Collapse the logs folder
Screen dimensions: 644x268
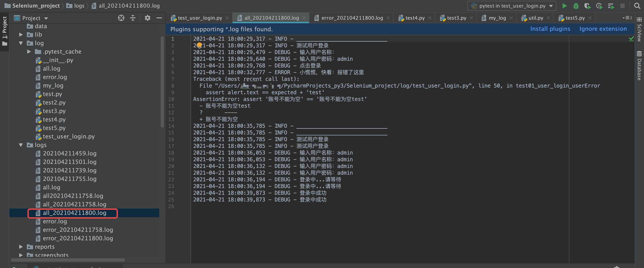[x=21, y=145]
